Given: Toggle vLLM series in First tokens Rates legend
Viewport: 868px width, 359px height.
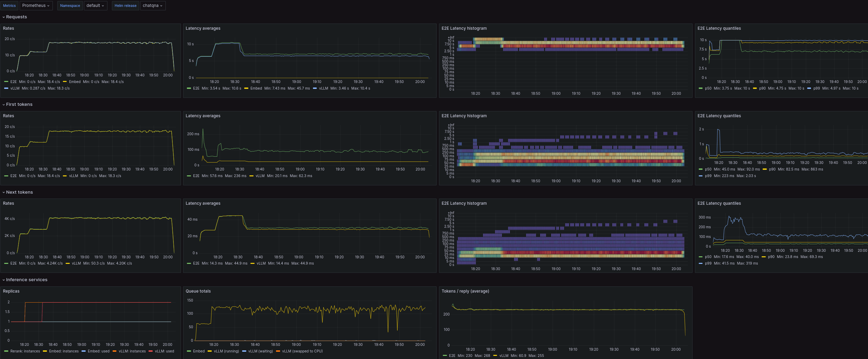Looking at the screenshot, I should pyautogui.click(x=74, y=176).
